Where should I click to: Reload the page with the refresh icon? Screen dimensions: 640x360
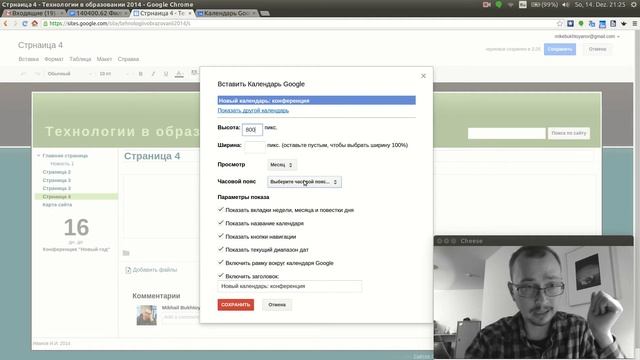coord(25,24)
